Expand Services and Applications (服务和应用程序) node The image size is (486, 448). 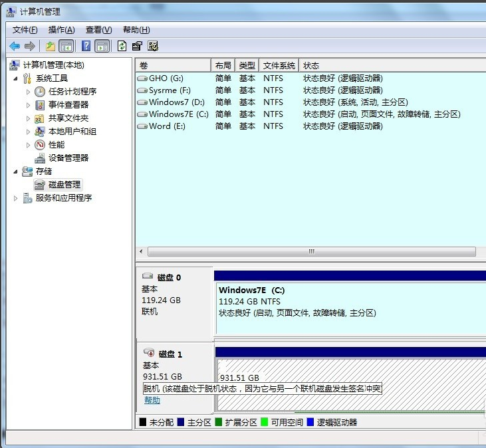coord(16,198)
